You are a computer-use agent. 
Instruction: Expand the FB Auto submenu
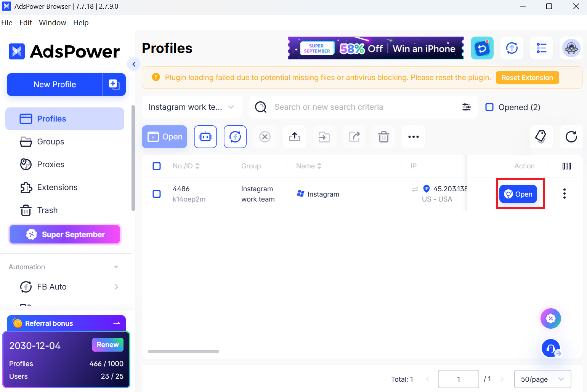pyautogui.click(x=117, y=287)
